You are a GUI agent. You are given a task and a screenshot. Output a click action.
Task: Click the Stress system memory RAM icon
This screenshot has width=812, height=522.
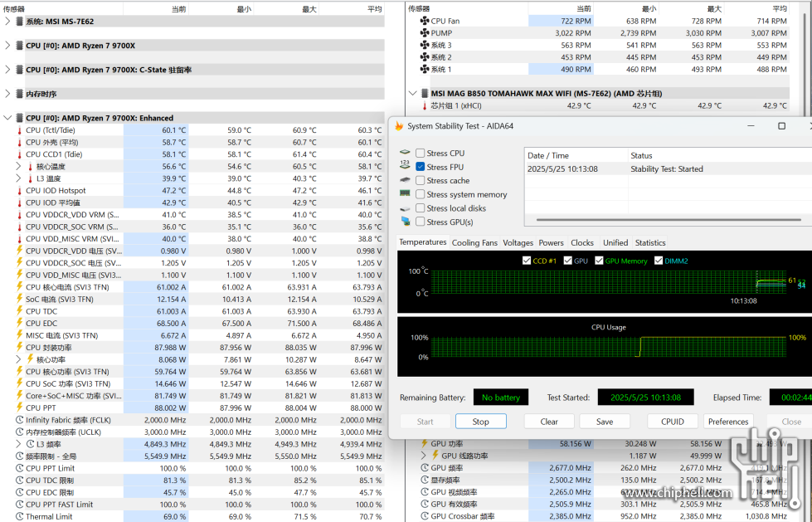tap(405, 193)
